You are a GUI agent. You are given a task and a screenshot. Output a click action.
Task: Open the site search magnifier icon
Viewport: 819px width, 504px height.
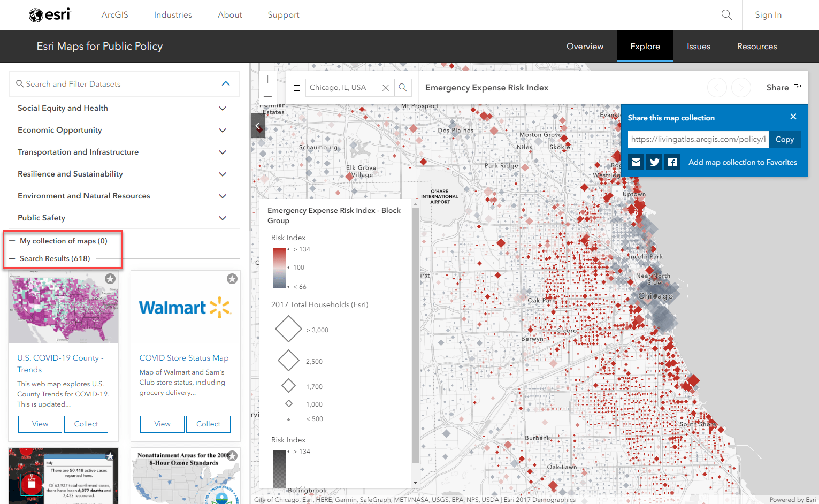tap(726, 15)
